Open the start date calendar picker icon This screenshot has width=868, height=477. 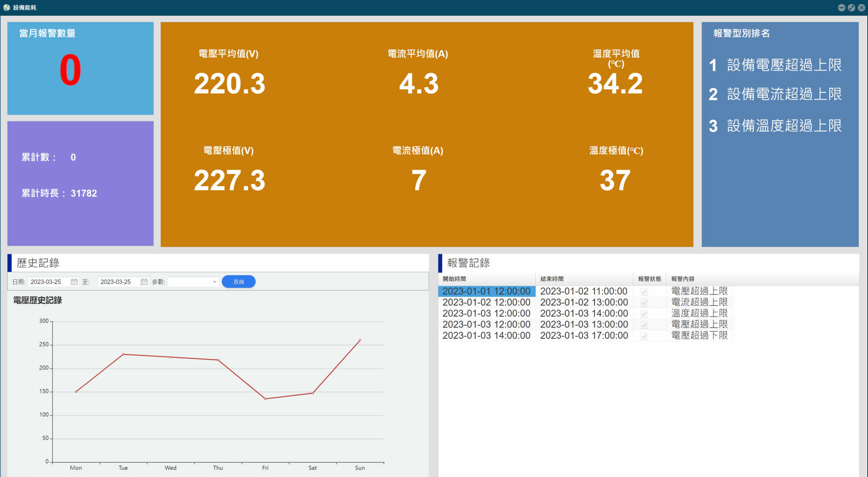point(74,282)
